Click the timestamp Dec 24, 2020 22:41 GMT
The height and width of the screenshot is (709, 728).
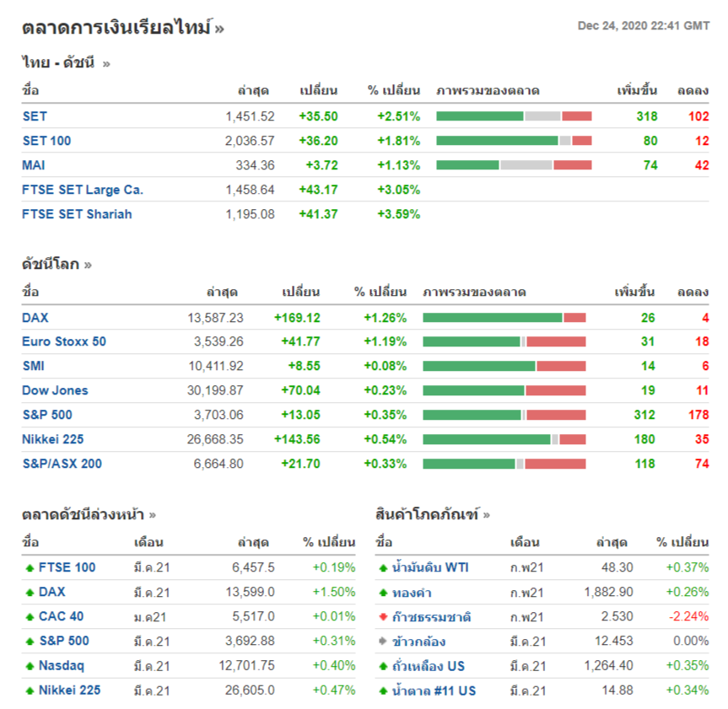[644, 25]
